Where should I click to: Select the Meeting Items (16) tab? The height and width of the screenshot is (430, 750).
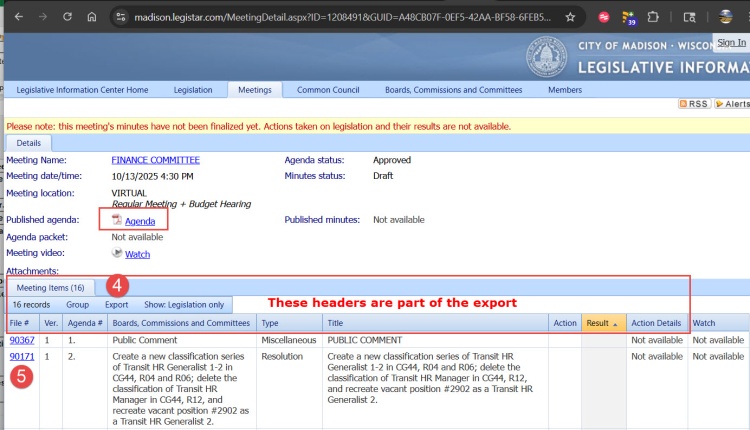click(50, 288)
